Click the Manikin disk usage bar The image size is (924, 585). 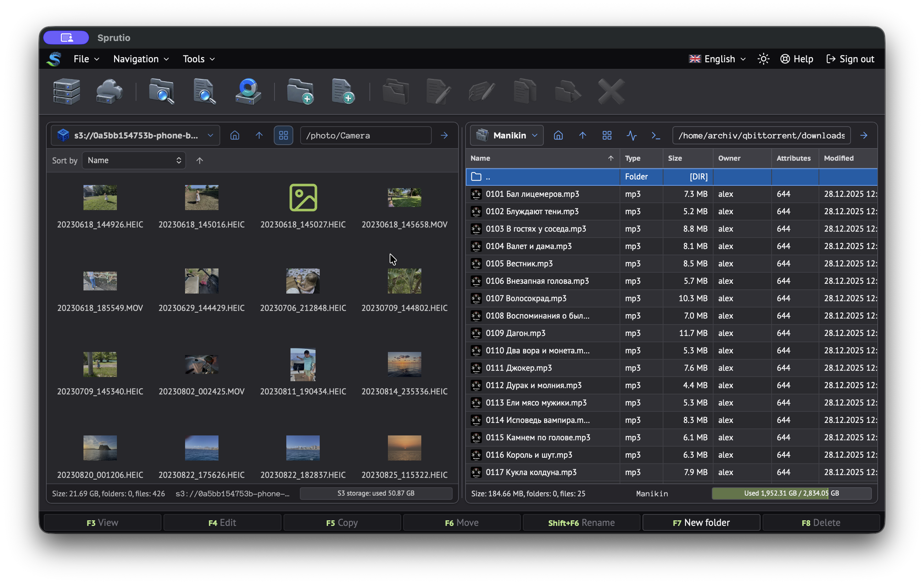click(791, 493)
